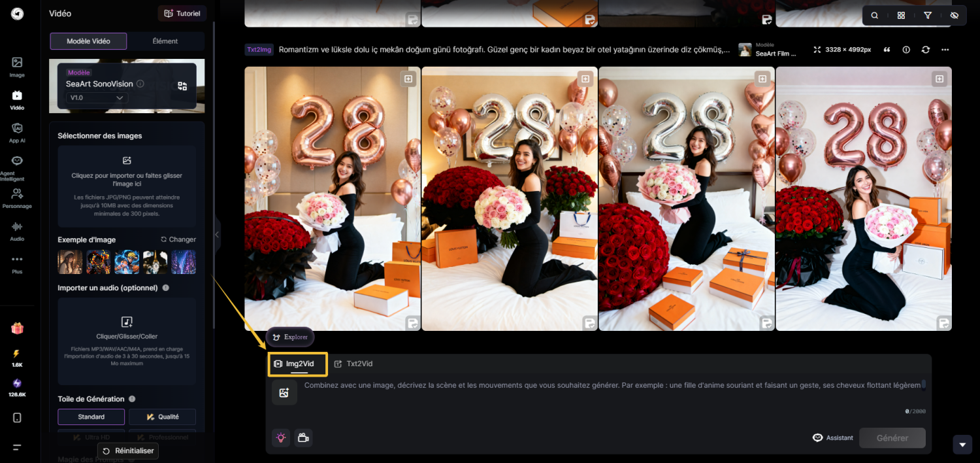The width and height of the screenshot is (980, 463).
Task: Click the add image icon in prompt box
Action: [x=284, y=393]
